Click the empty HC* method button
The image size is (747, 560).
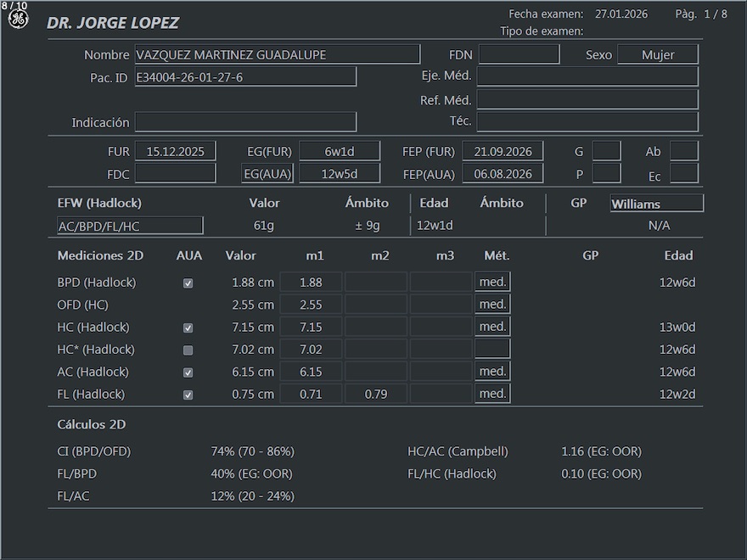point(492,349)
